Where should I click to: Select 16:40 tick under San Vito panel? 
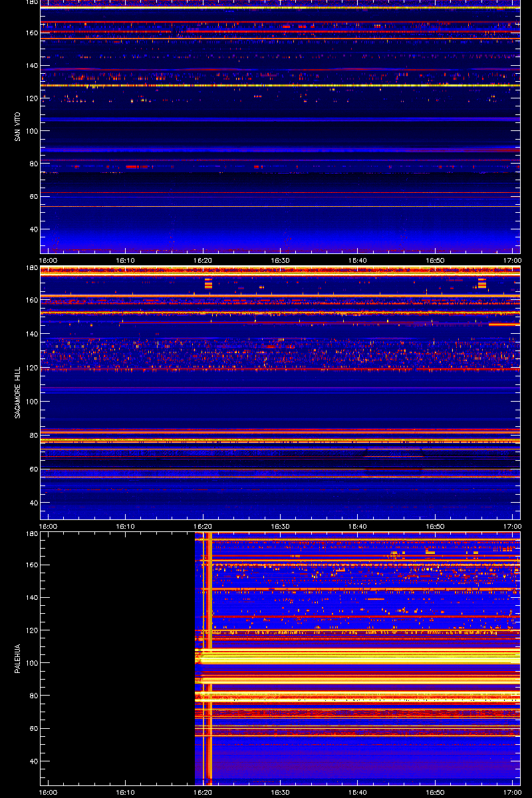pos(358,261)
